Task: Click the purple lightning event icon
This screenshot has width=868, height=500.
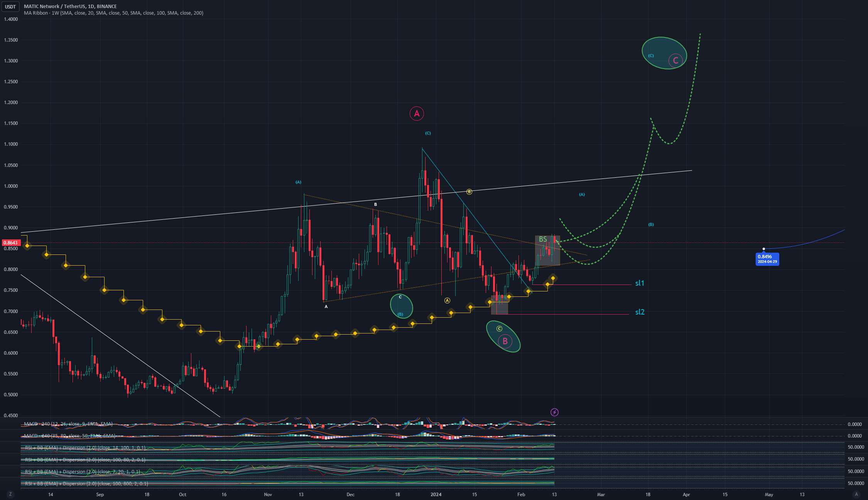Action: pyautogui.click(x=554, y=412)
